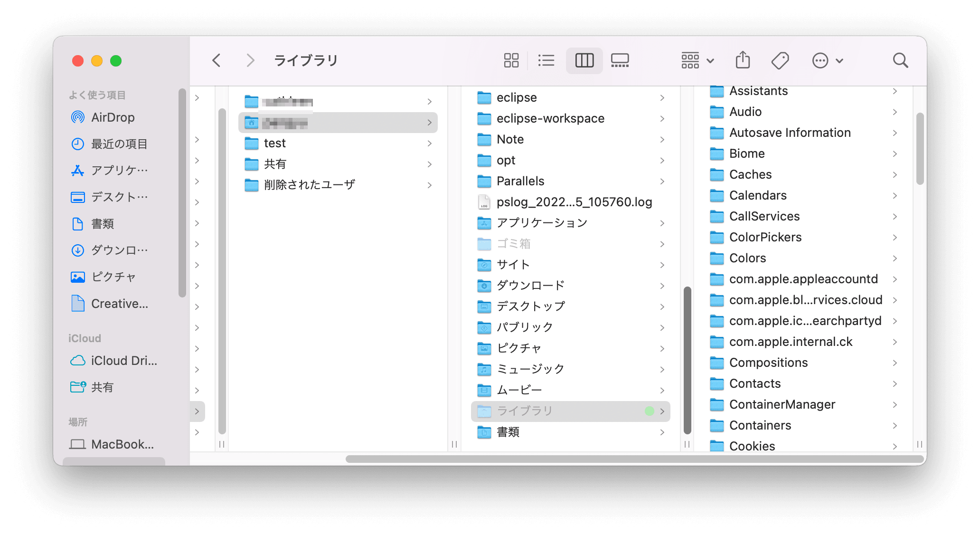Select the pslog_2022...5_105760.log file

[570, 202]
